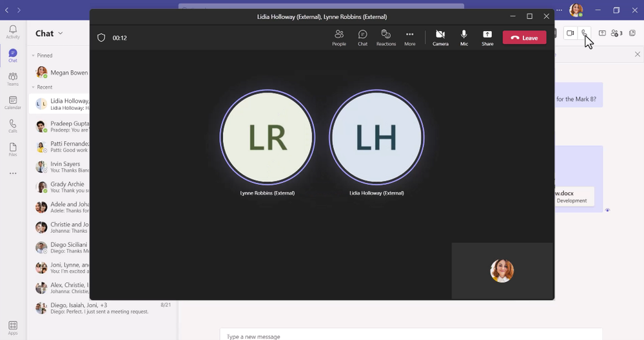Open Joni, Lynne group chat
This screenshot has height=340, width=644.
click(59, 267)
